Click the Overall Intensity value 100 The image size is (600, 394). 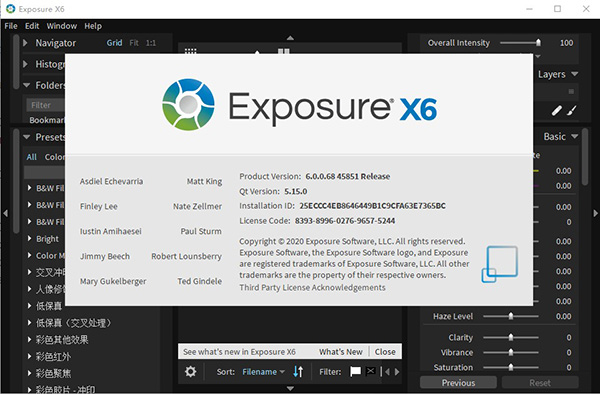(x=566, y=43)
